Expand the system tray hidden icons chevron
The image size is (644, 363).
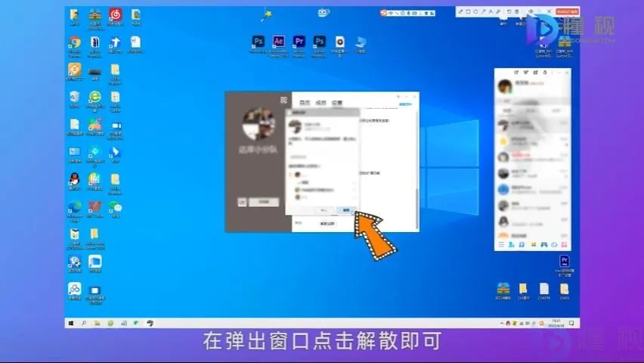coord(501,324)
